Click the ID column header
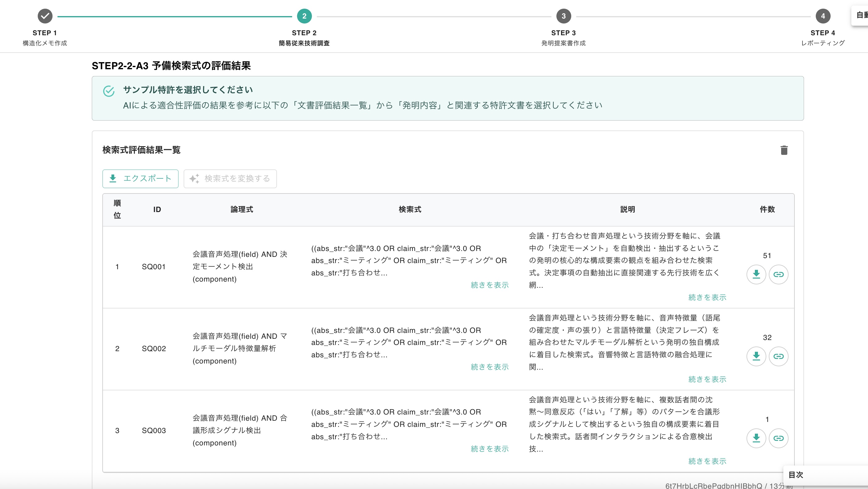The image size is (868, 489). point(157,210)
